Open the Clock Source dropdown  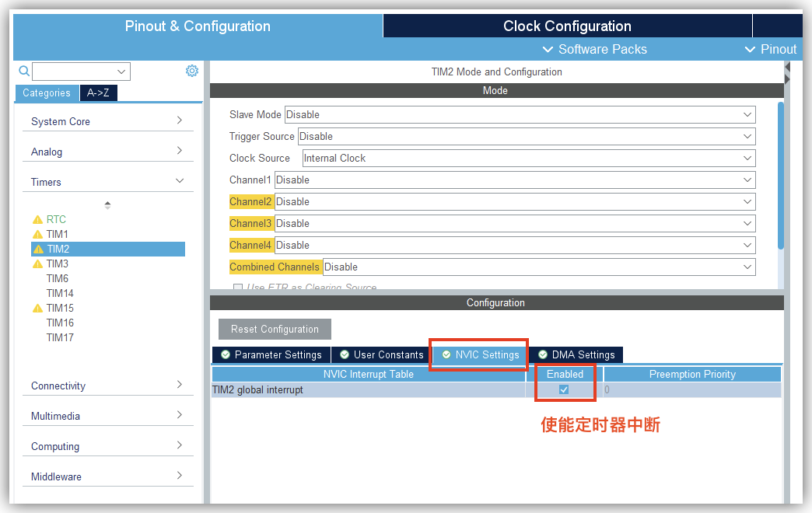click(x=528, y=159)
